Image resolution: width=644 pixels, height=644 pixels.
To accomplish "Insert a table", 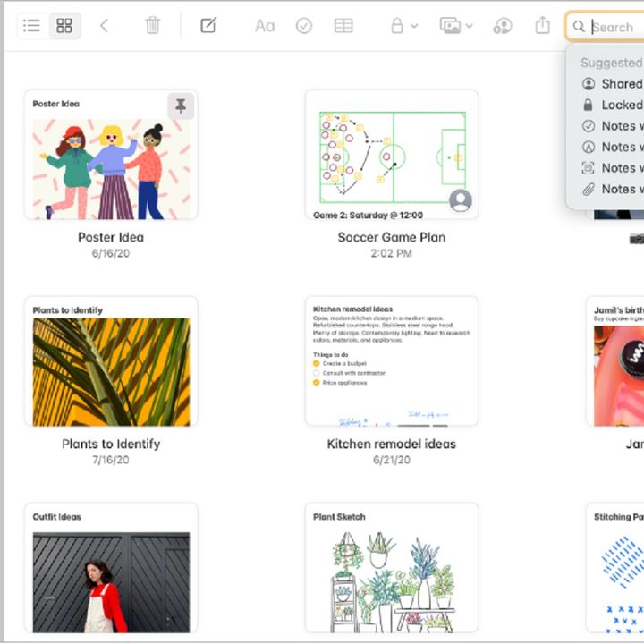I will 343,26.
